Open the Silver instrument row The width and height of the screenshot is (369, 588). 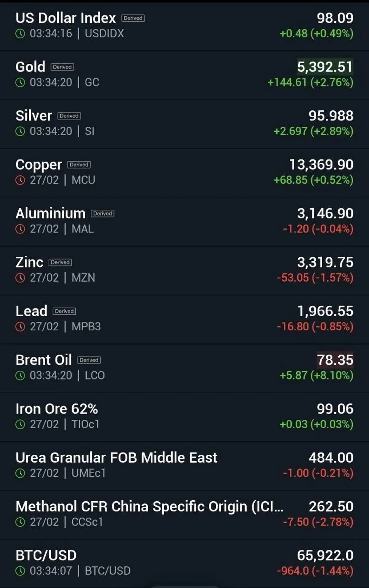point(184,124)
